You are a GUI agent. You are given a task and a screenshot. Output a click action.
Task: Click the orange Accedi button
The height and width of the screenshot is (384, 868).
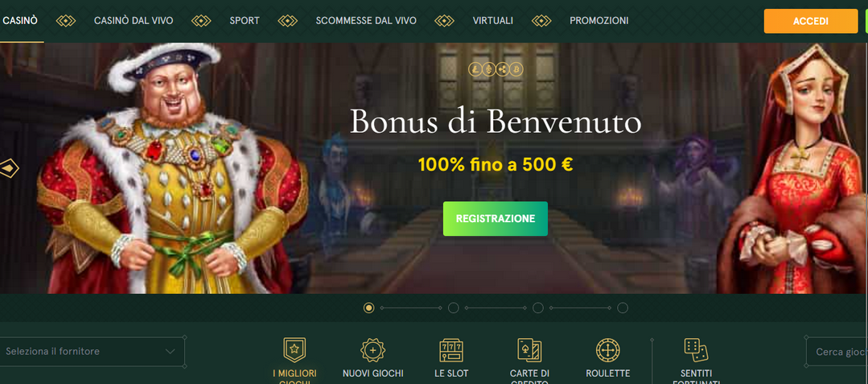coord(810,21)
